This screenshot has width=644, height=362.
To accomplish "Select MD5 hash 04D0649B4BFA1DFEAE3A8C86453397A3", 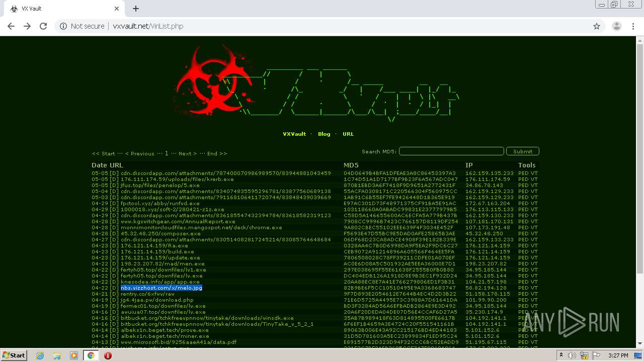I will click(x=399, y=173).
